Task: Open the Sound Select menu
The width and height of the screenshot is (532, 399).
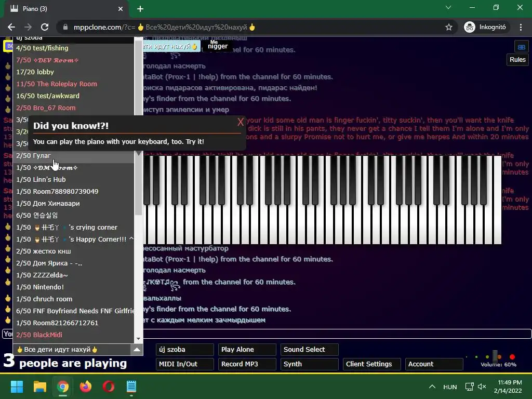Action: 310,350
